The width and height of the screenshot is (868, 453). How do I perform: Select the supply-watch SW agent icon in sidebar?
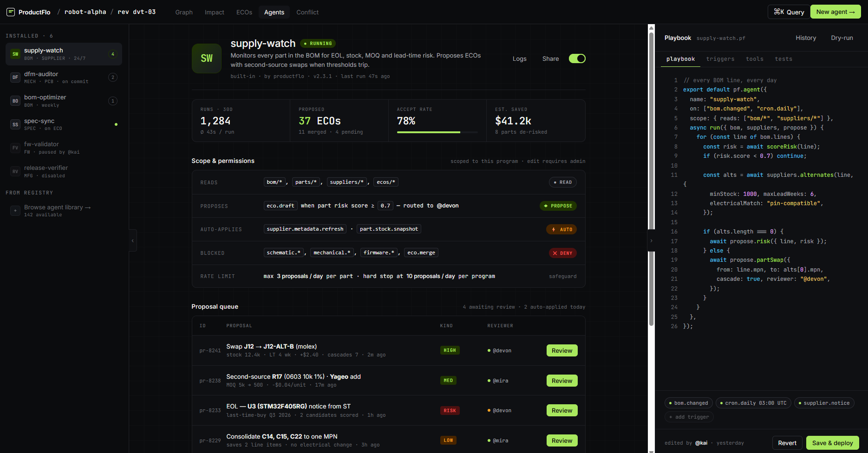(15, 54)
